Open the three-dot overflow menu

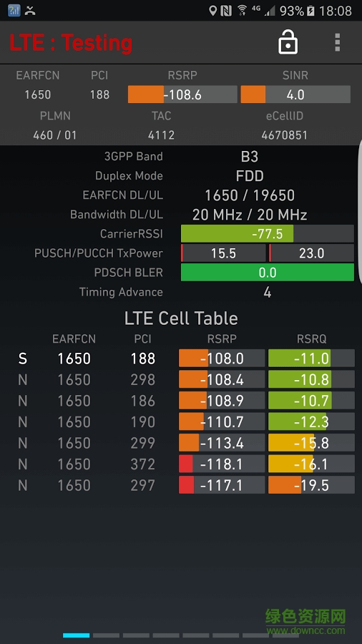(x=338, y=42)
